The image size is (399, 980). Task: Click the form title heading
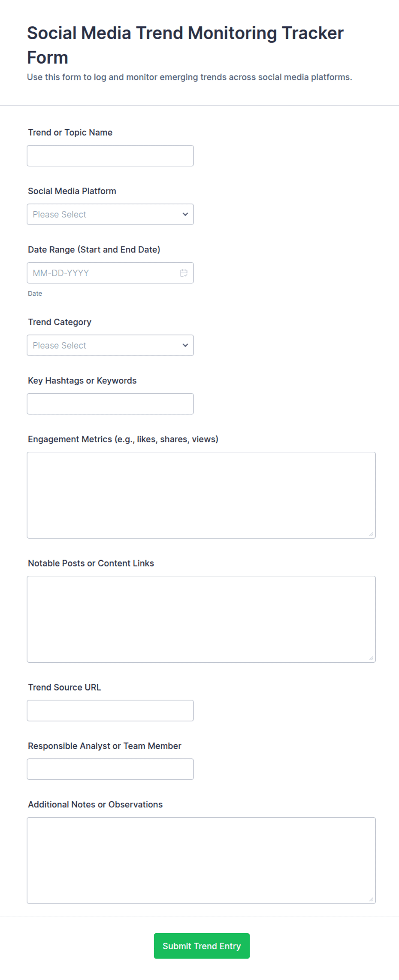pyautogui.click(x=185, y=45)
